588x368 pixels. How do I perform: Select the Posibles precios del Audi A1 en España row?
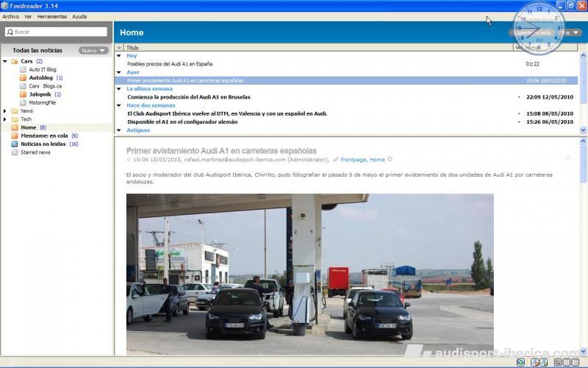pos(346,64)
